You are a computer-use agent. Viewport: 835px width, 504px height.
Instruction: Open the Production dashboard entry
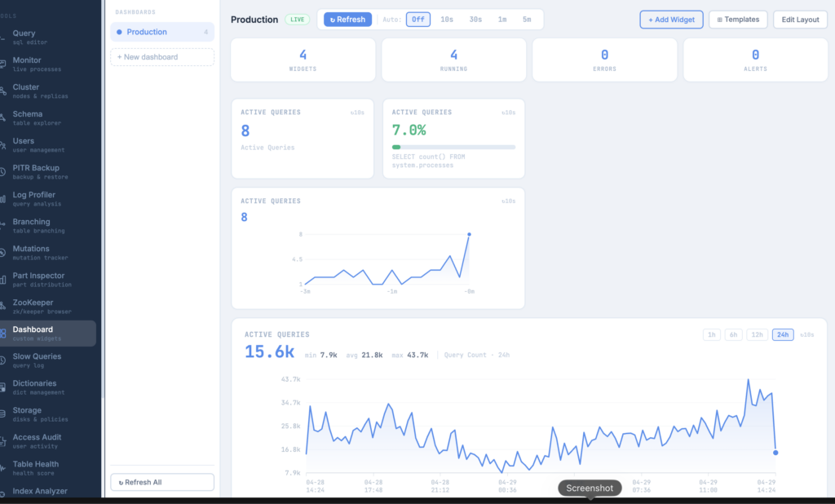pyautogui.click(x=162, y=32)
